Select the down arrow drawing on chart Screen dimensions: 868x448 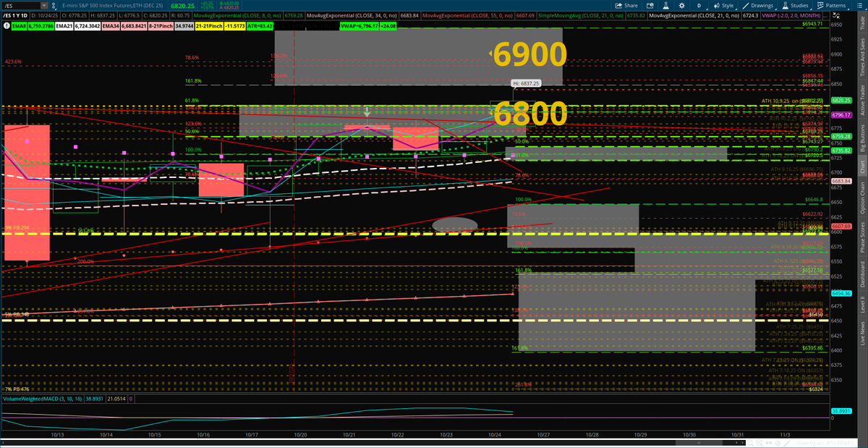click(367, 112)
